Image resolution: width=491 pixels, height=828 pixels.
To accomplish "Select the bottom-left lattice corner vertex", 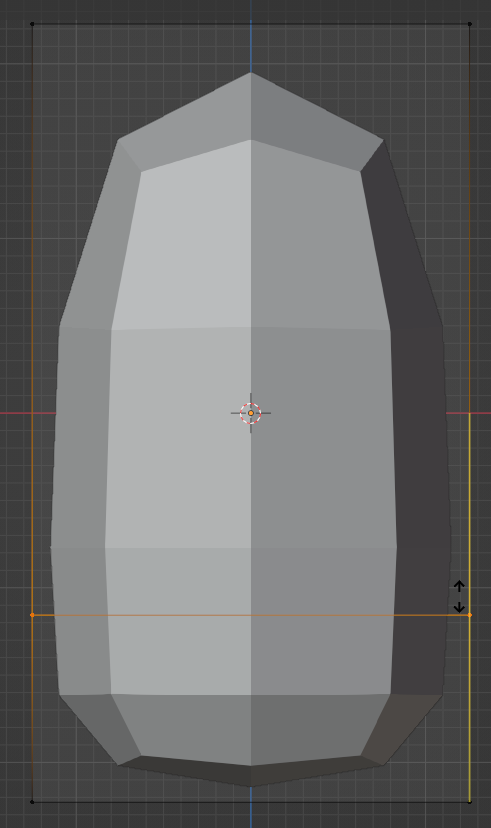I will coord(32,802).
